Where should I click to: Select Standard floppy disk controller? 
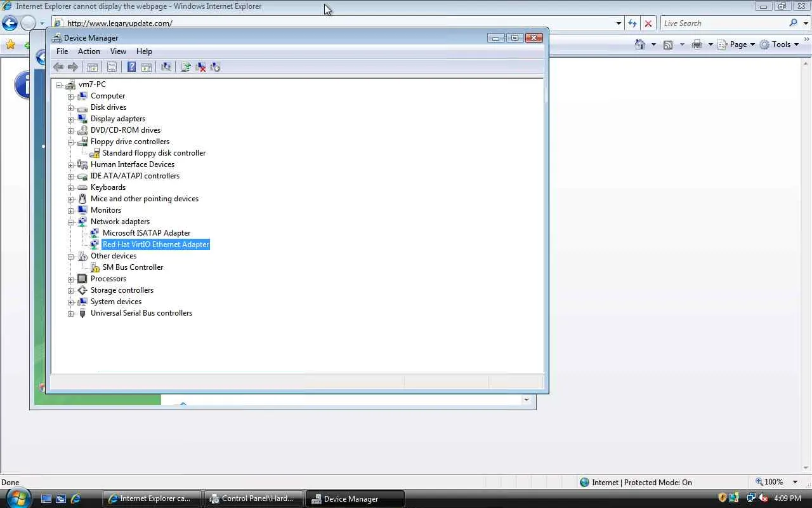154,153
